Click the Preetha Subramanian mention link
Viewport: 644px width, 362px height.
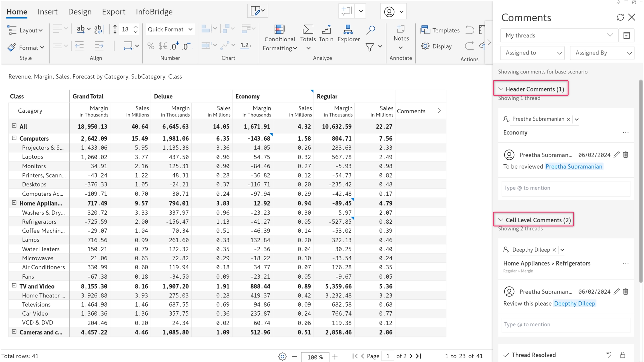(x=574, y=166)
